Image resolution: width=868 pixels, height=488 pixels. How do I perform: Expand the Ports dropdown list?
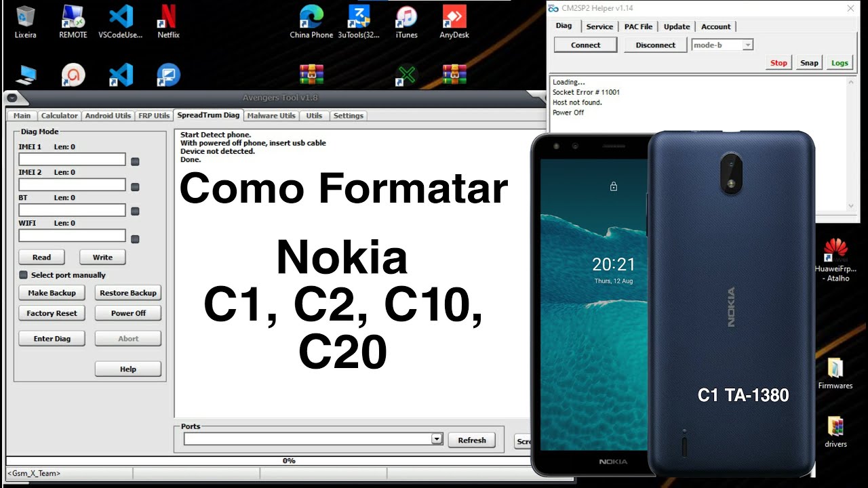pos(437,439)
